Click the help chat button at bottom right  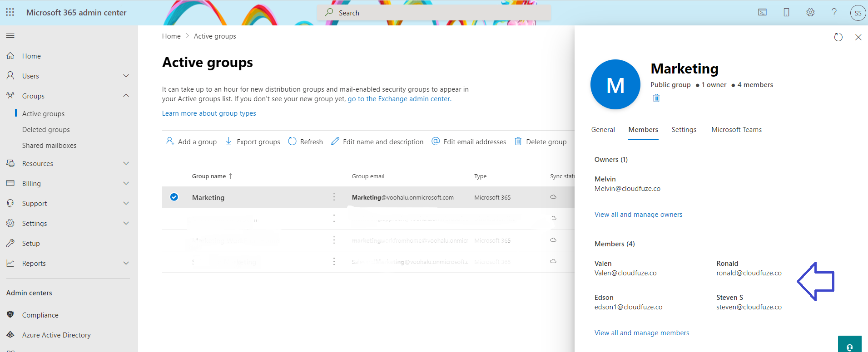[849, 345]
